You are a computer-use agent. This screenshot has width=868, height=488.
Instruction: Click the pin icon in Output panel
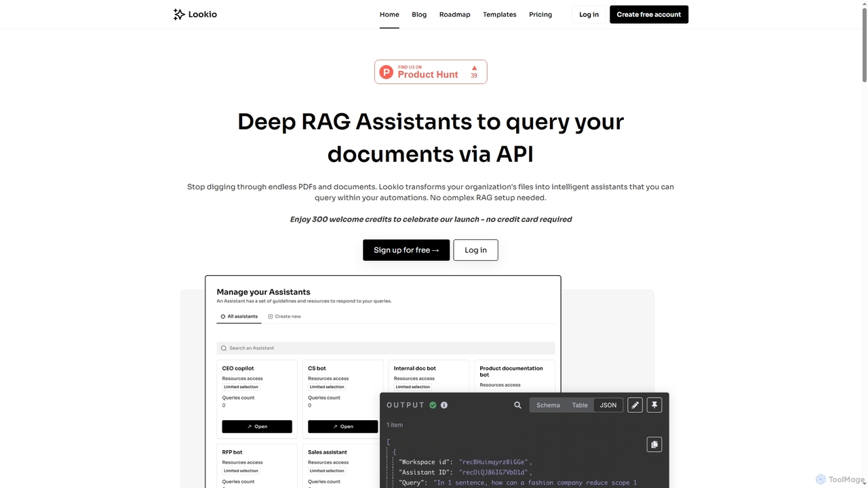coord(654,405)
